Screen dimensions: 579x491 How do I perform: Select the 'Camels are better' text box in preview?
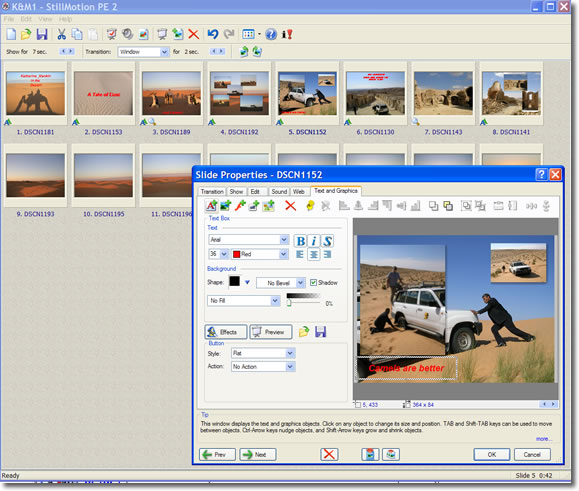click(x=406, y=368)
